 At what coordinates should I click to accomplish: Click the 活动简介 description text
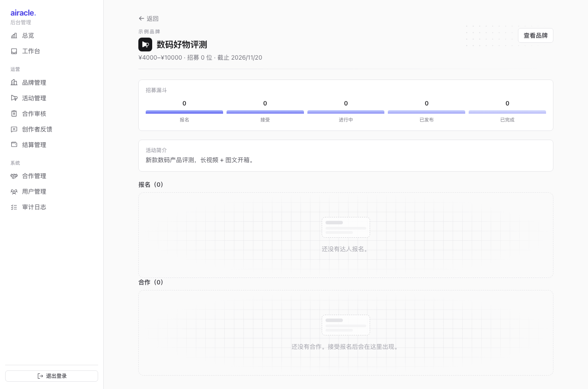click(x=200, y=160)
